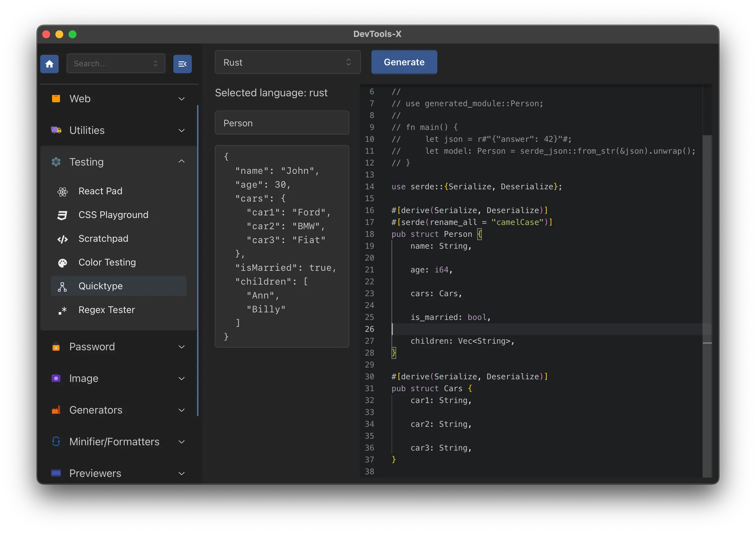Click the Regex Tester asterisk icon

point(62,310)
